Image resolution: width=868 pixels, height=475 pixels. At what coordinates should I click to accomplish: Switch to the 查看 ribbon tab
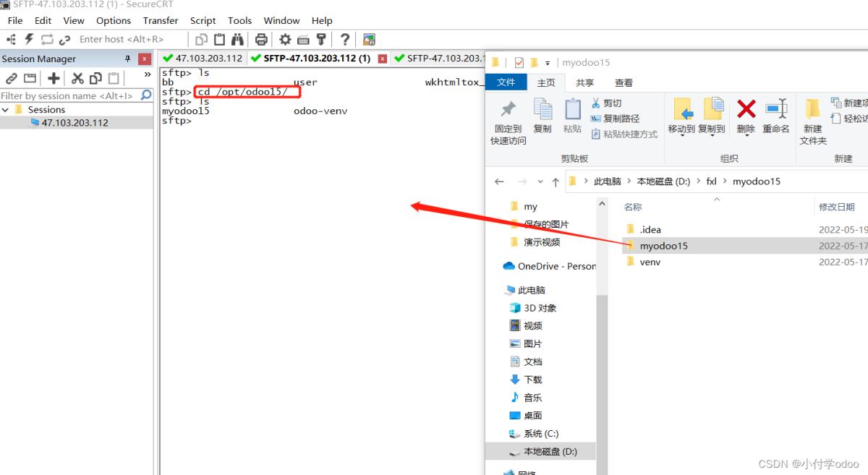[623, 82]
